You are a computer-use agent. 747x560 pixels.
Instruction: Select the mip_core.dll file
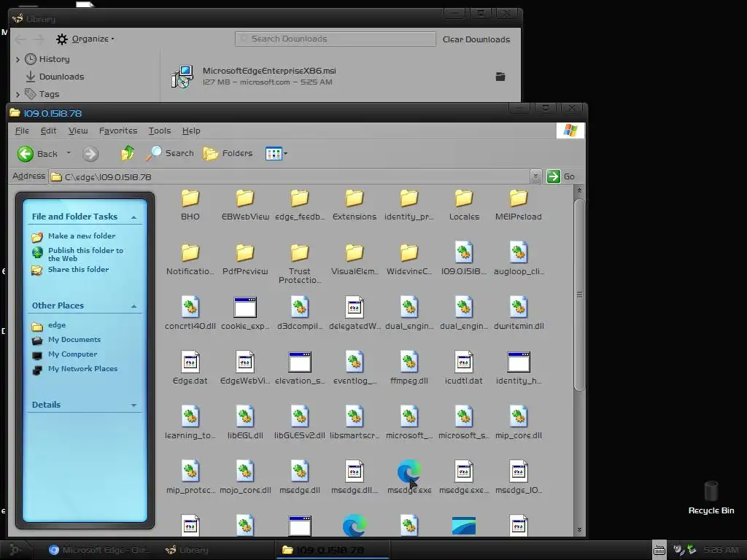(x=519, y=416)
